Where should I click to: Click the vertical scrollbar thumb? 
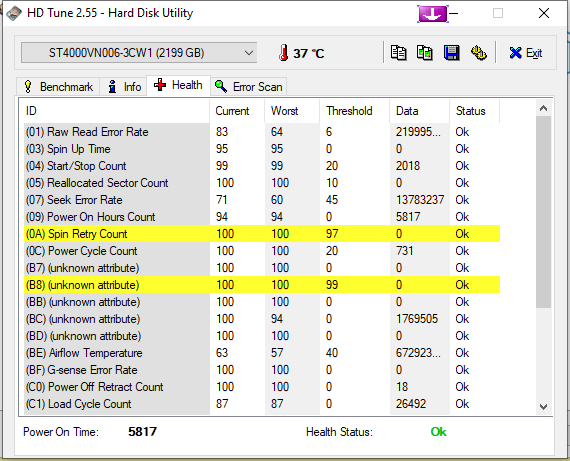543,212
